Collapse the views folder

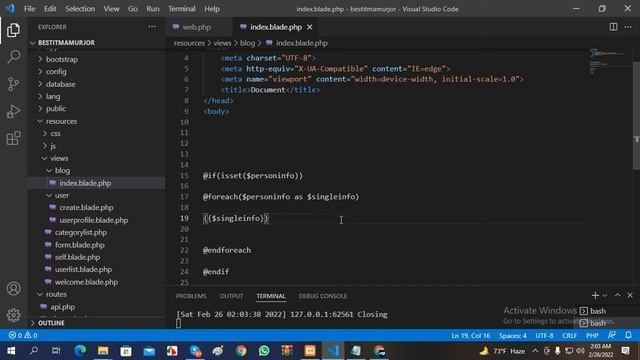click(x=59, y=158)
